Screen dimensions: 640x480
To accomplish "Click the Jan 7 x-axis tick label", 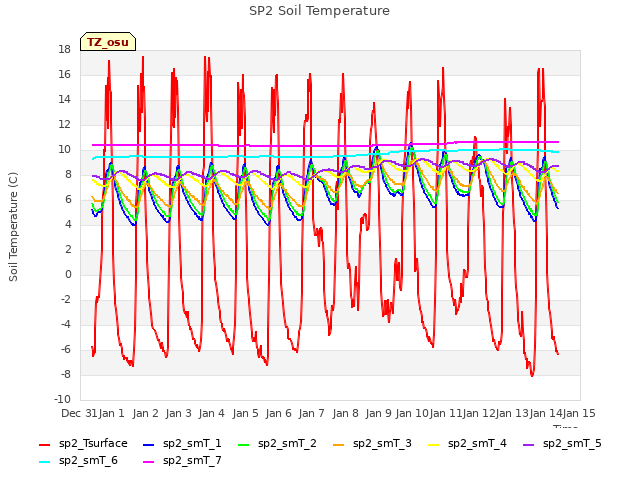I will (x=312, y=413).
